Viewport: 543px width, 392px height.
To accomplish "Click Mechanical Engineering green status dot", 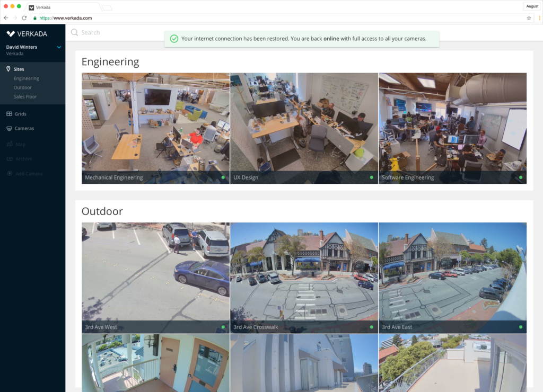I will [223, 177].
